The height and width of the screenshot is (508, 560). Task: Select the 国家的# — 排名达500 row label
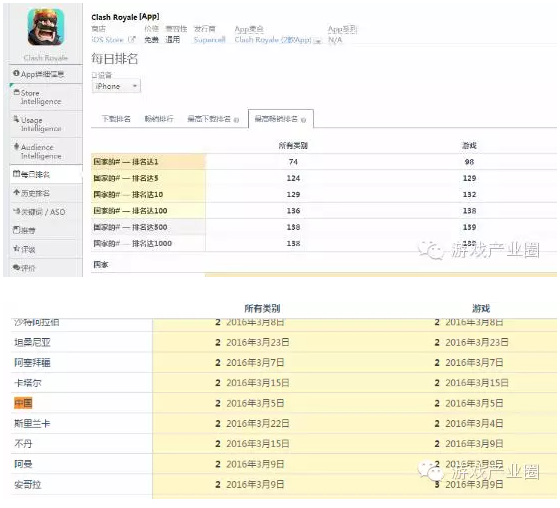tap(130, 227)
